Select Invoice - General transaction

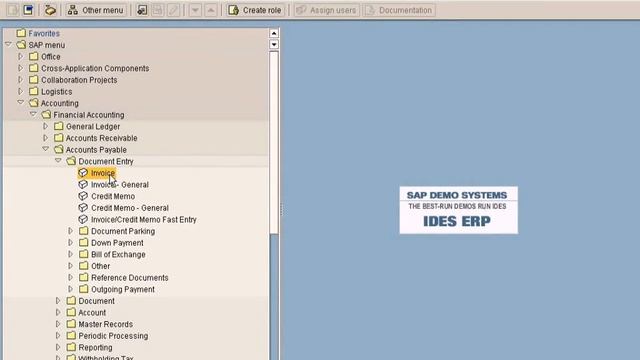point(120,184)
